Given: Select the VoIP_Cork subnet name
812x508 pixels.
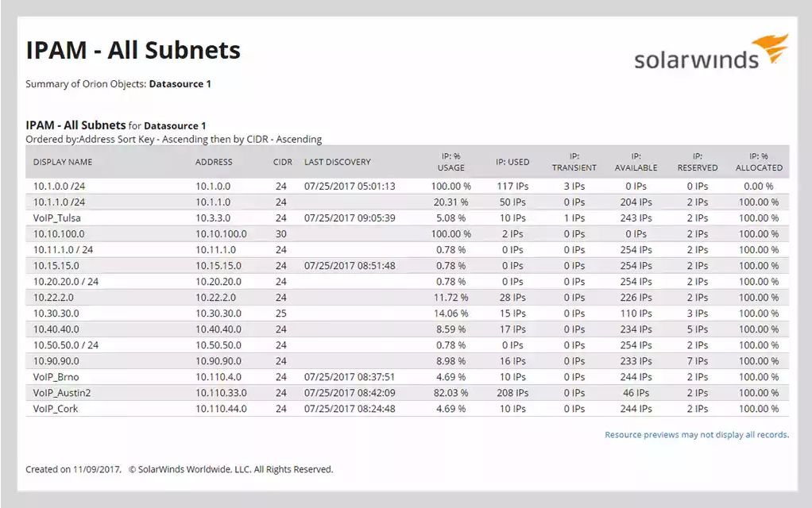Looking at the screenshot, I should [x=56, y=409].
